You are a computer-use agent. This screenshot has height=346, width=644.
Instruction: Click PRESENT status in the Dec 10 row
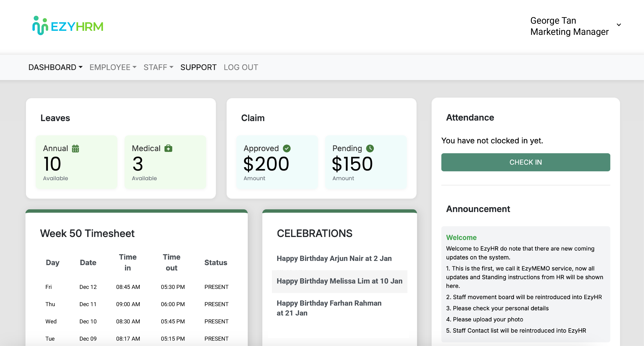[x=217, y=322]
